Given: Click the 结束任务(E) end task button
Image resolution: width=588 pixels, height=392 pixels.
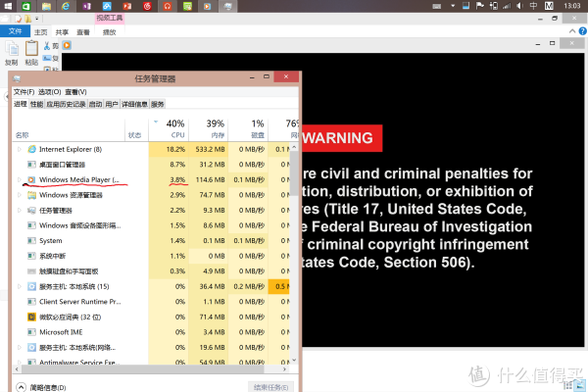Looking at the screenshot, I should (x=270, y=387).
